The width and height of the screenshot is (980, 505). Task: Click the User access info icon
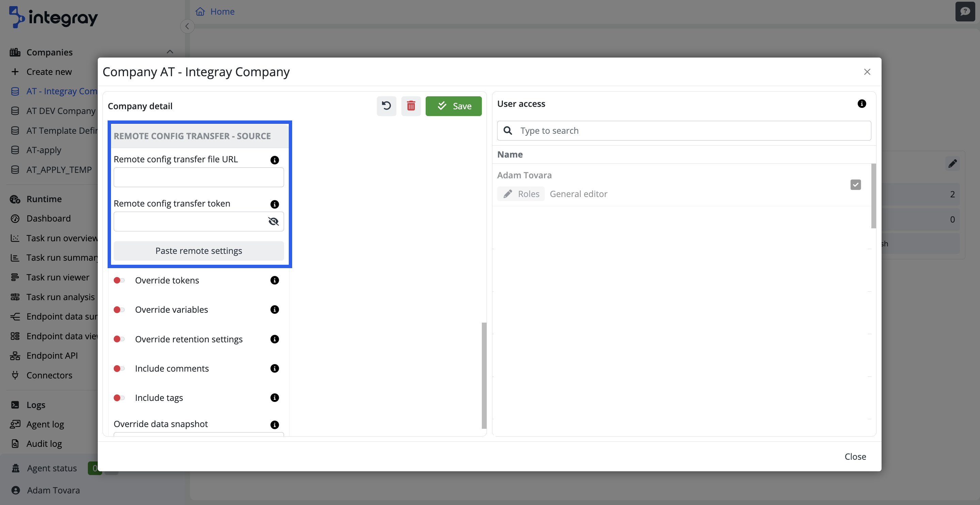[x=862, y=103]
